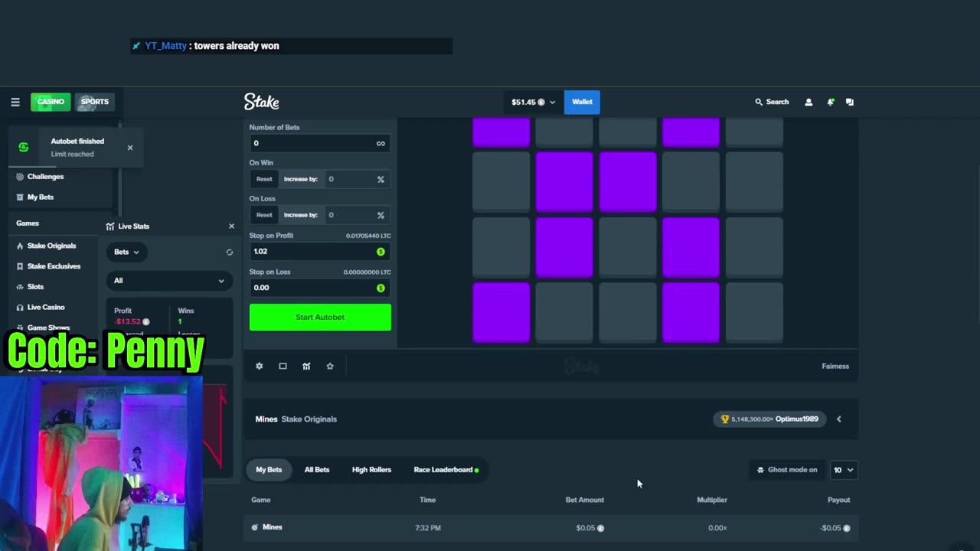Open Live Casino in the sidebar
Viewport: 980px width, 551px height.
(45, 308)
